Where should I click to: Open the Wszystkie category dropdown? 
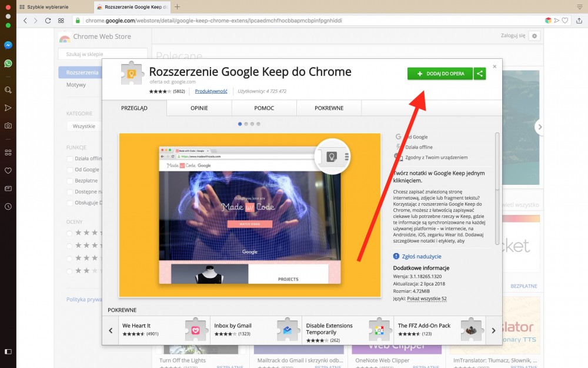(x=84, y=126)
